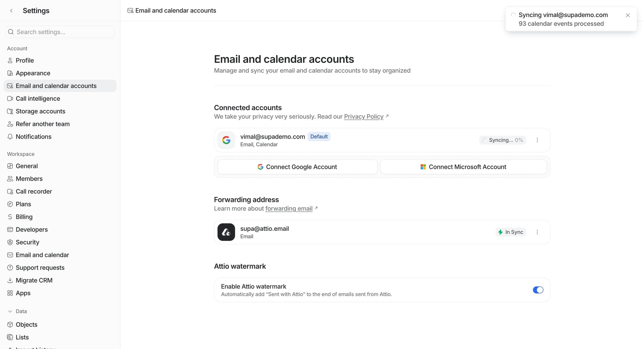Click the Billing dollar icon

[x=10, y=217]
